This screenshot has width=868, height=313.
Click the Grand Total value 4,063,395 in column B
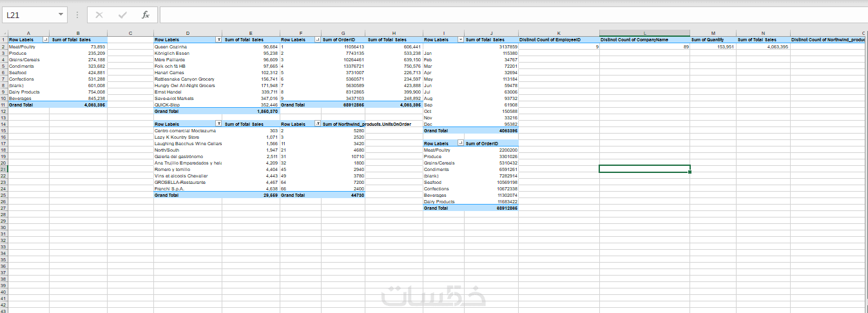(79, 105)
